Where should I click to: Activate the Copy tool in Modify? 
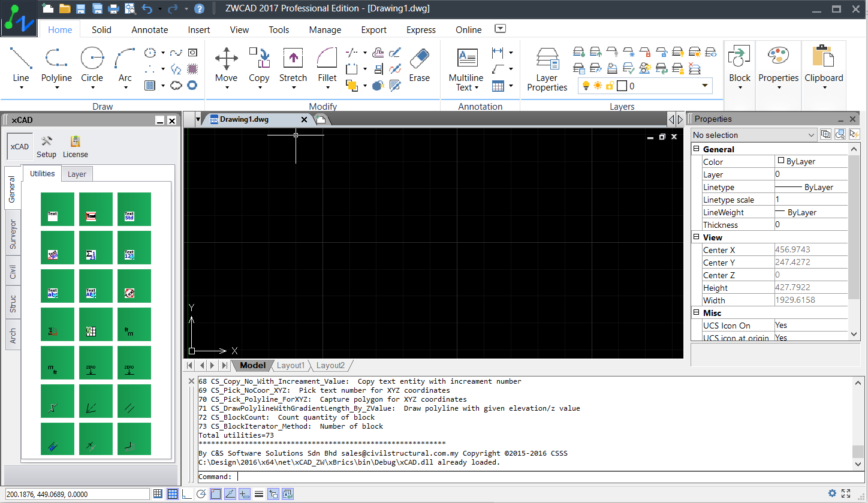(259, 65)
